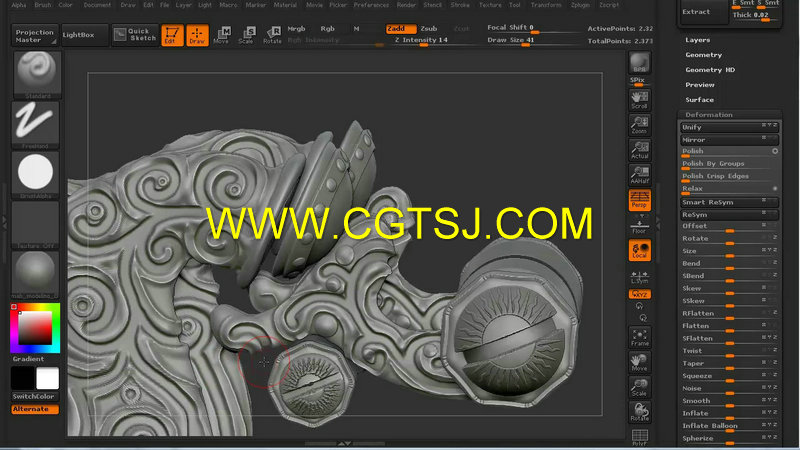Expand the Layers subpalette
Screen dimensions: 800x450
(x=697, y=40)
